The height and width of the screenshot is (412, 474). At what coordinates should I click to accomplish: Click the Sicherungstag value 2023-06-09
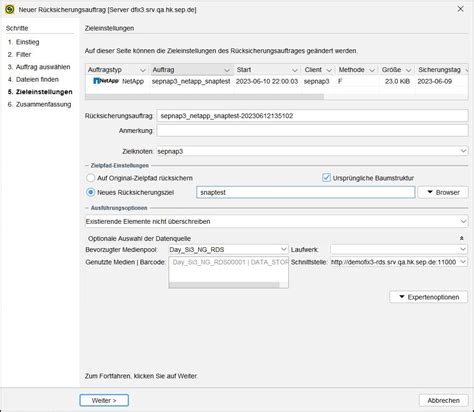click(x=435, y=81)
